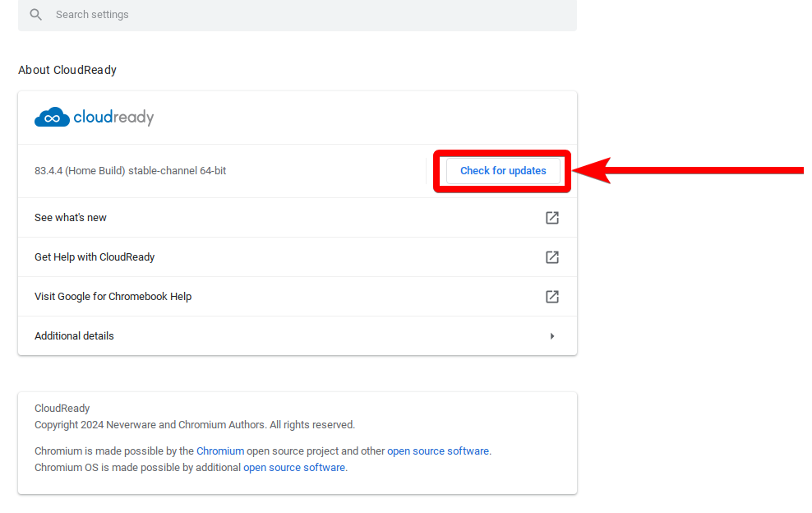Open the Chromium project link

tap(220, 451)
